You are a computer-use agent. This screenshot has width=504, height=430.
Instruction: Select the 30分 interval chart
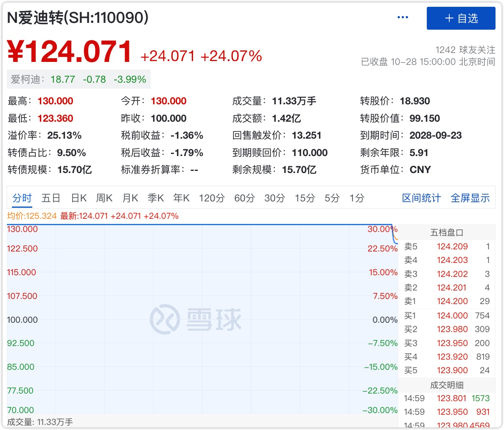(274, 198)
